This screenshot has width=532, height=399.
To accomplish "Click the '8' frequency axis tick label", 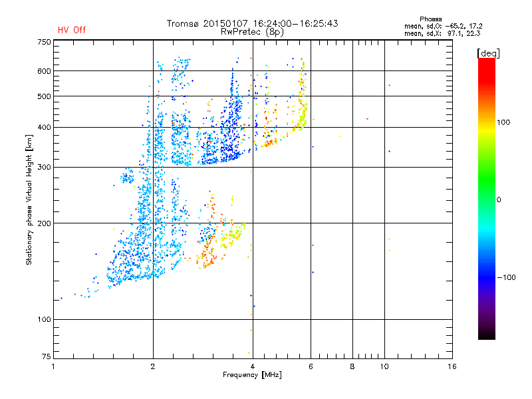I will 352,366.
